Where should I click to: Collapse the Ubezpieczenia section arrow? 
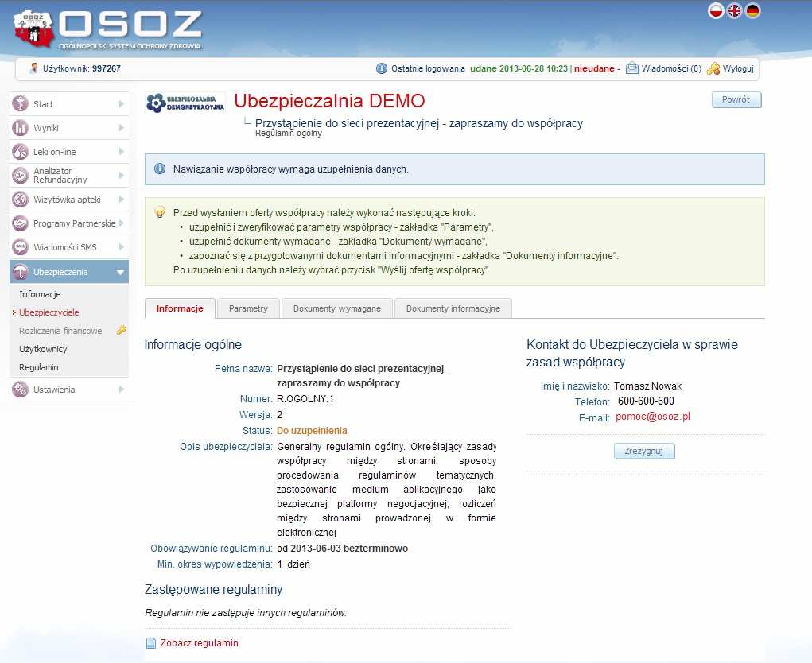121,272
